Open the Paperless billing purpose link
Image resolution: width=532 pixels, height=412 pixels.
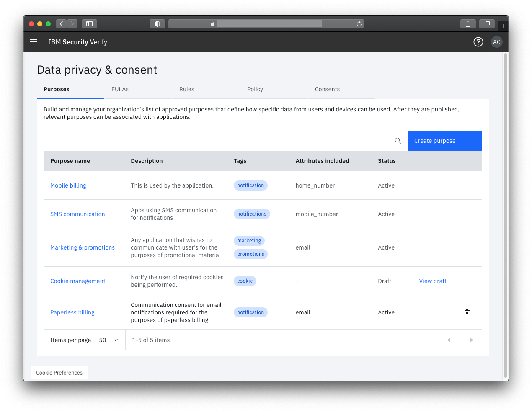(72, 312)
